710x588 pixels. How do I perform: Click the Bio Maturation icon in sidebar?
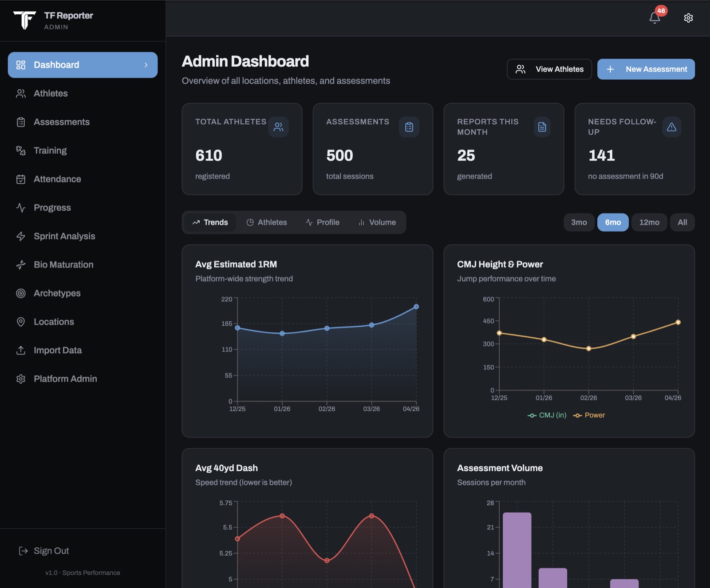click(21, 265)
